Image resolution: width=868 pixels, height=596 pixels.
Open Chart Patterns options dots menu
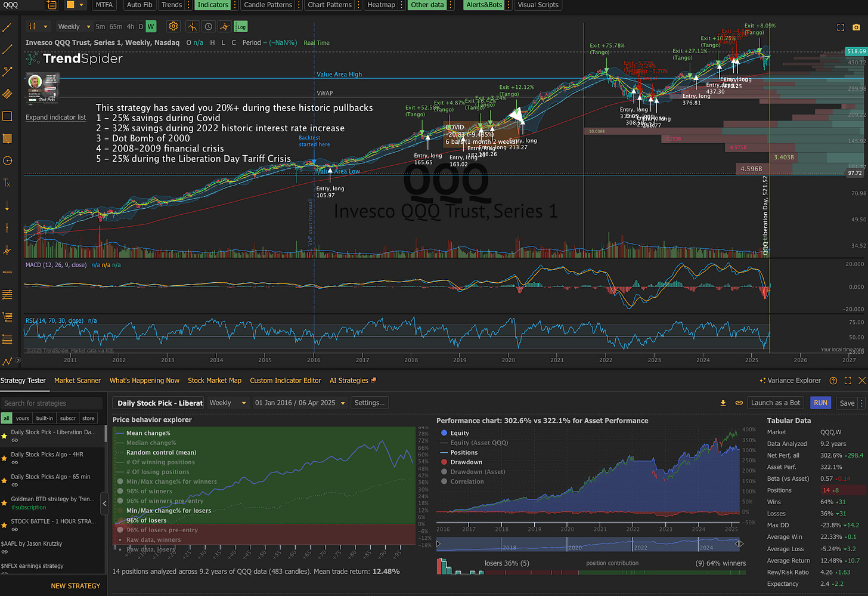(x=358, y=5)
